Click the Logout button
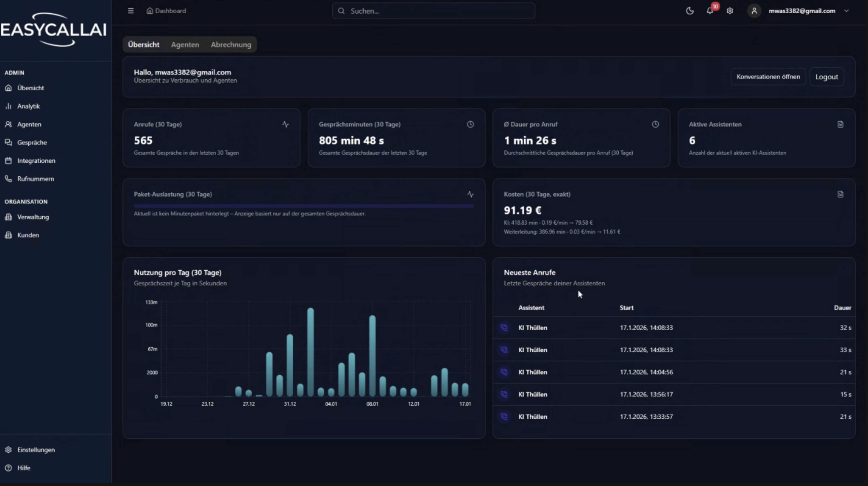Screen dimensions: 868x486 click(826, 77)
